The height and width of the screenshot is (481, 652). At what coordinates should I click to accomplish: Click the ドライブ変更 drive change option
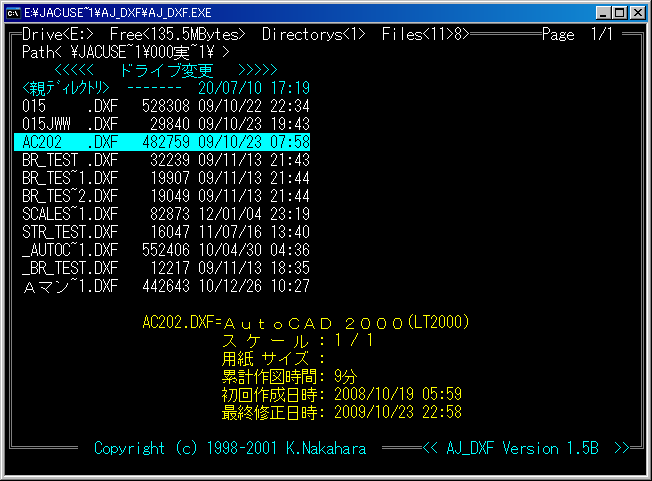(166, 70)
